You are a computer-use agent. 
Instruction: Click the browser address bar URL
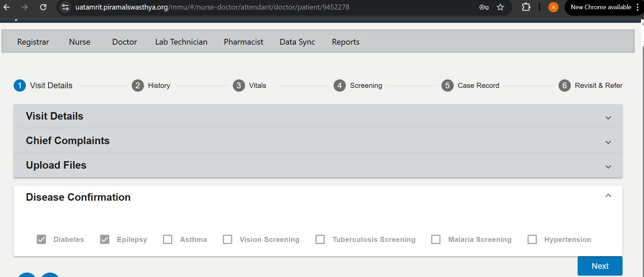click(x=212, y=7)
